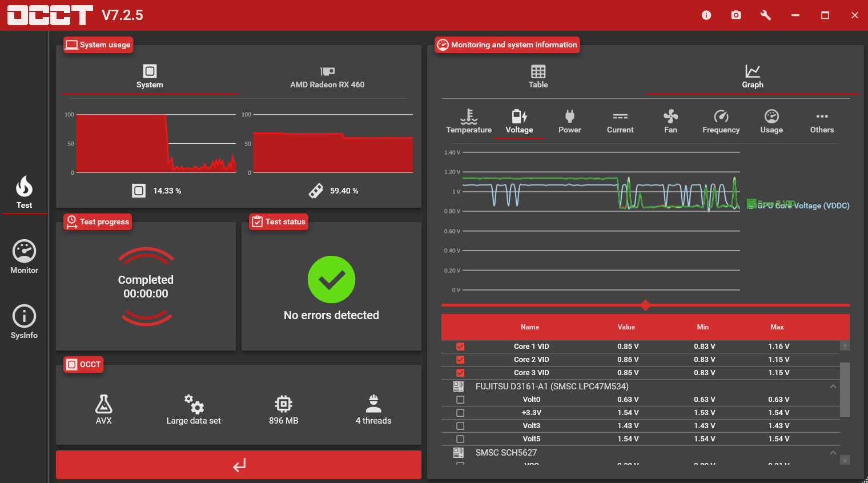Show Frequency sensor category

(721, 121)
